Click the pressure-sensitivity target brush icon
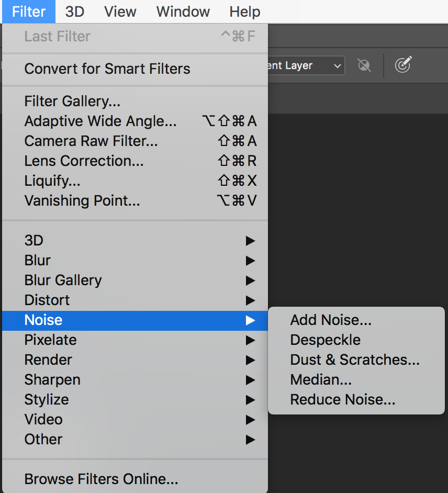This screenshot has width=448, height=493. tap(403, 64)
